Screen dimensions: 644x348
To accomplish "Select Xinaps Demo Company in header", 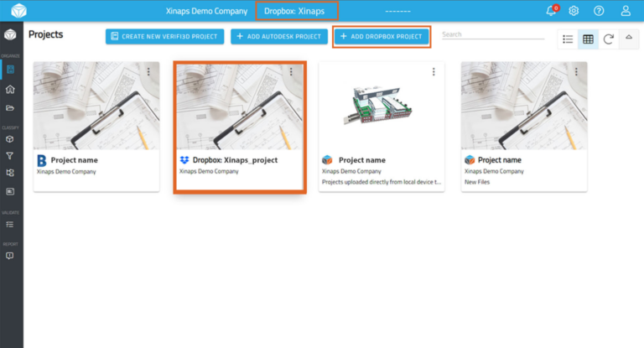I will pos(206,11).
